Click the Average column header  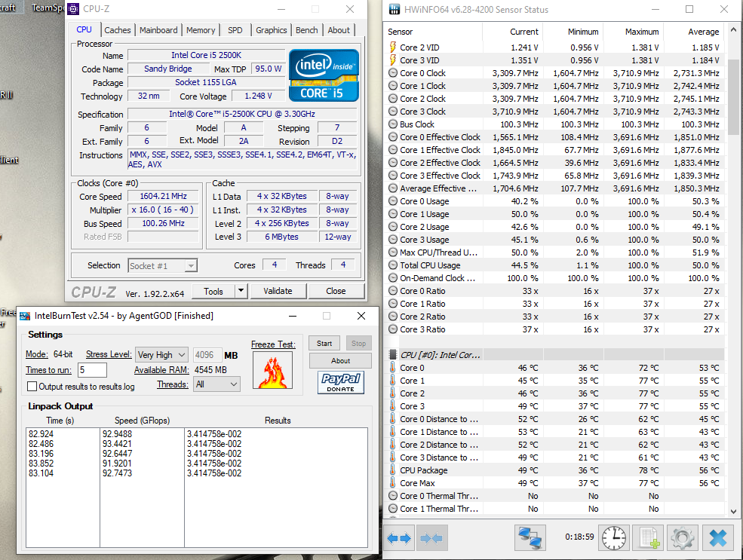pyautogui.click(x=694, y=32)
